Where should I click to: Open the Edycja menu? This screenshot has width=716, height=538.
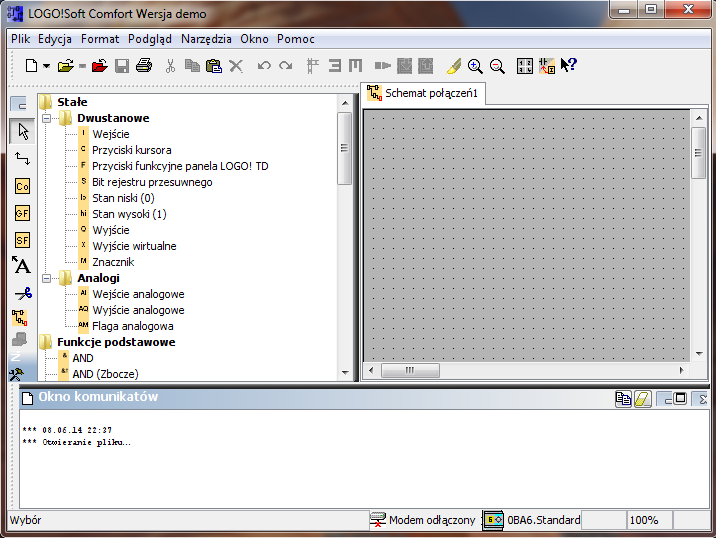55,39
